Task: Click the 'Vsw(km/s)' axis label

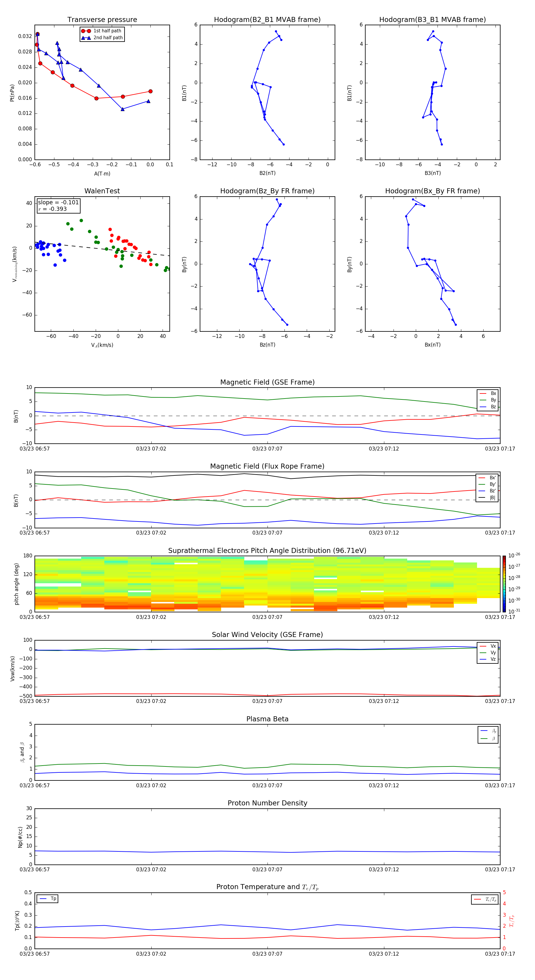Action: pos(12,668)
